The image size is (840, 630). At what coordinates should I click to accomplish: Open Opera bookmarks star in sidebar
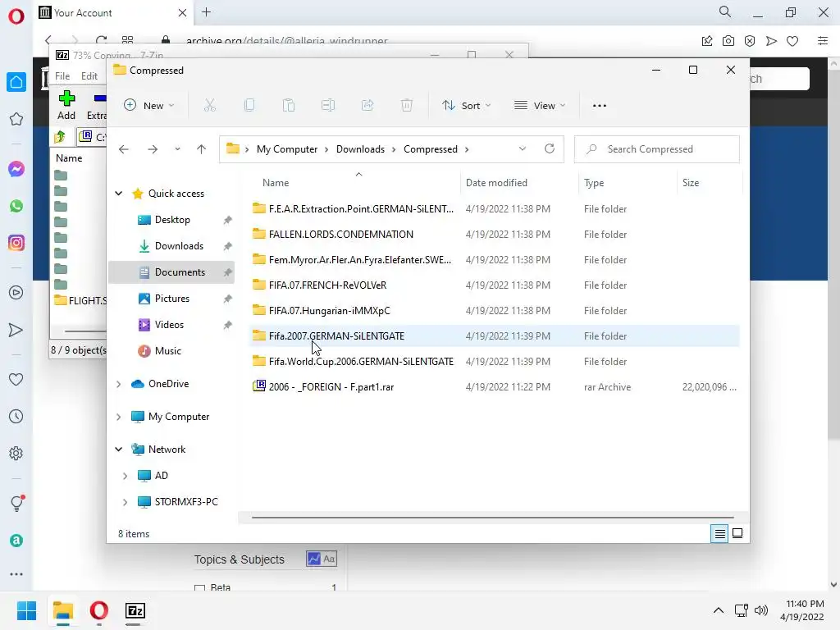[x=16, y=119]
